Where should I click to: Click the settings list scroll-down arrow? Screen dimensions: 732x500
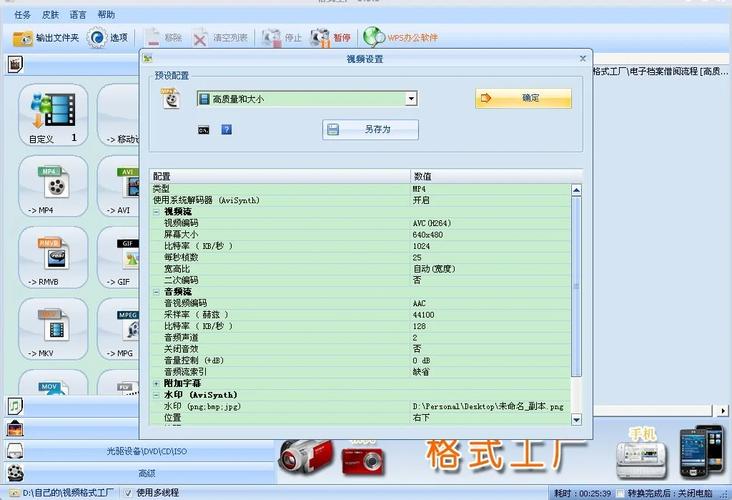coord(577,419)
